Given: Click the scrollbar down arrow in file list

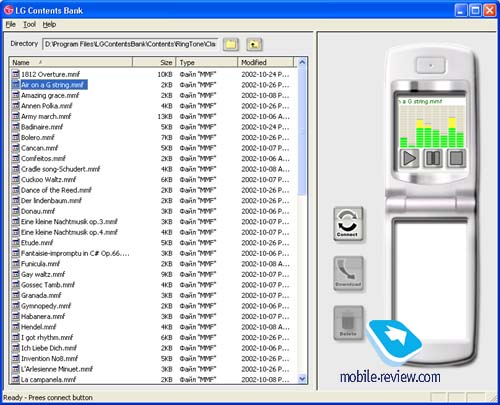Looking at the screenshot, I should 302,379.
